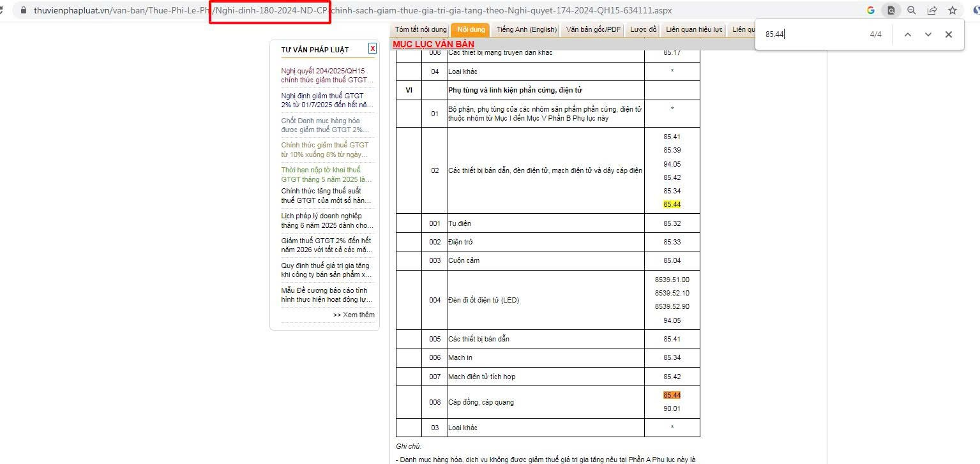View the site security lock icon
This screenshot has width=980, height=464.
point(24,10)
